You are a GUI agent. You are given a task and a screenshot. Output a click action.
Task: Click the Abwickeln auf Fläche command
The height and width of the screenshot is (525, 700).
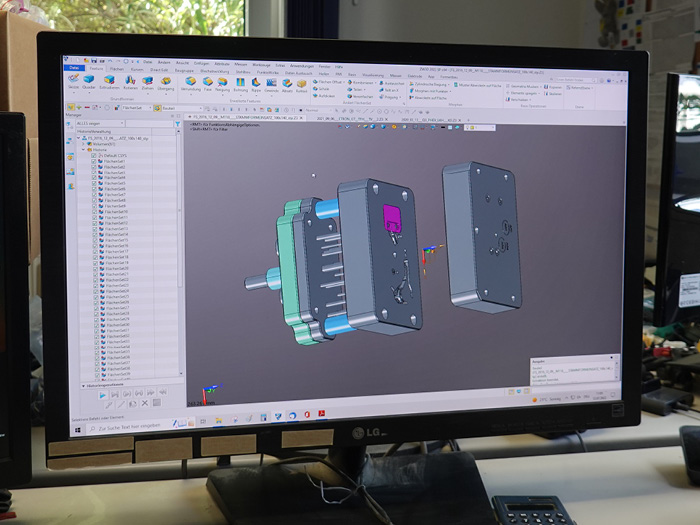(428, 97)
